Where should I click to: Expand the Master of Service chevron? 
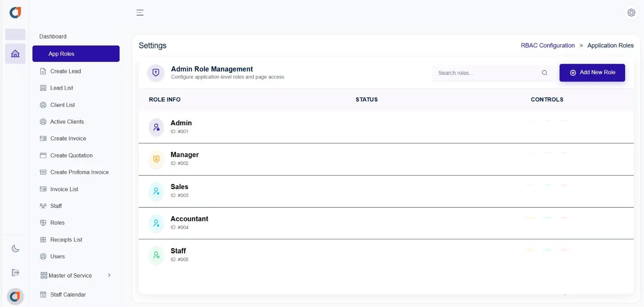pyautogui.click(x=109, y=275)
